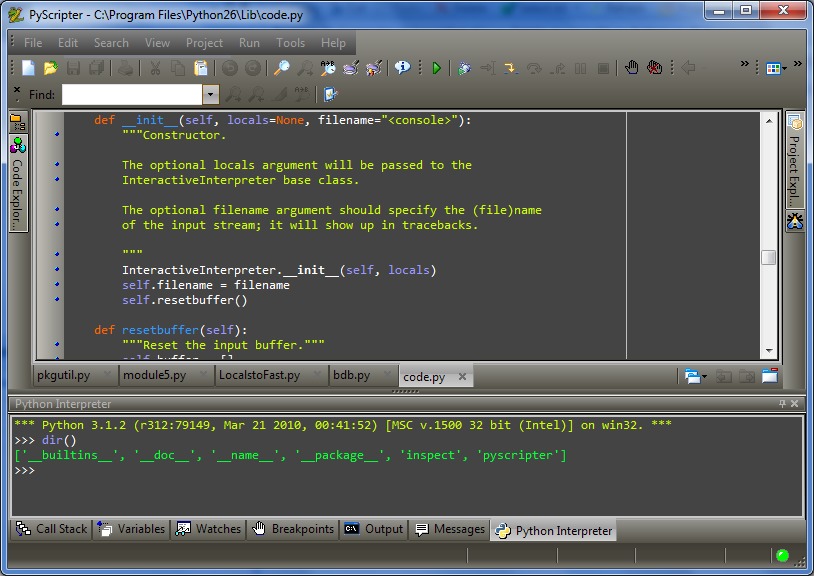Click the Pause debugging icon
814x576 pixels.
pos(580,68)
